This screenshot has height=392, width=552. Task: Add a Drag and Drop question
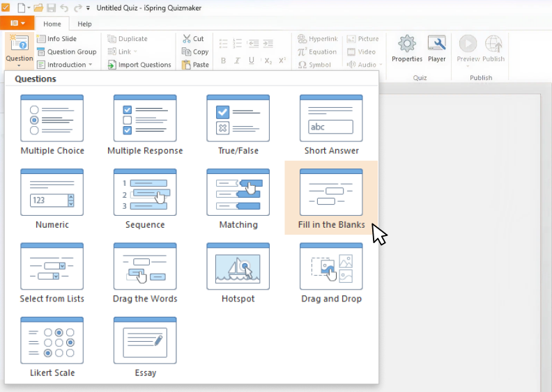tap(331, 272)
